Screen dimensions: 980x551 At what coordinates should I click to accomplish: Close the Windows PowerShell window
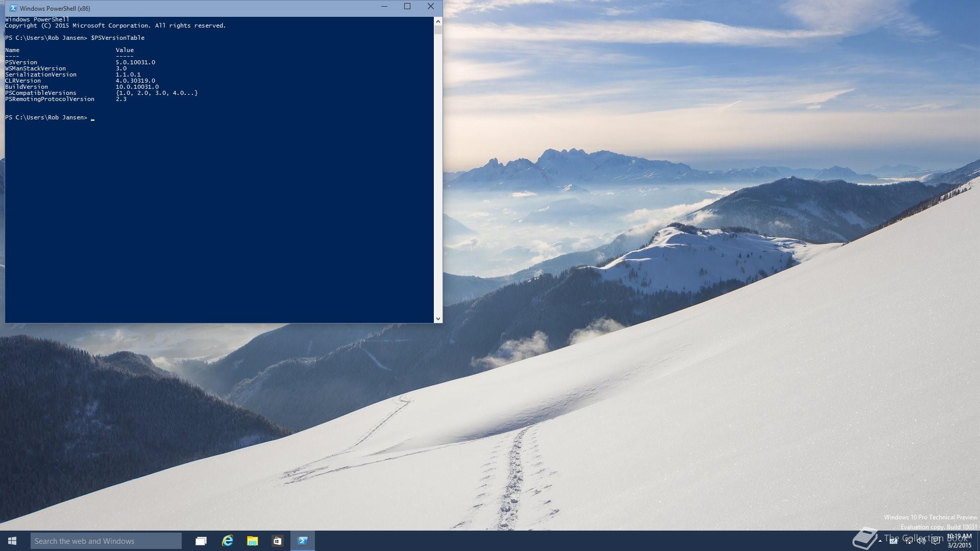pos(431,7)
